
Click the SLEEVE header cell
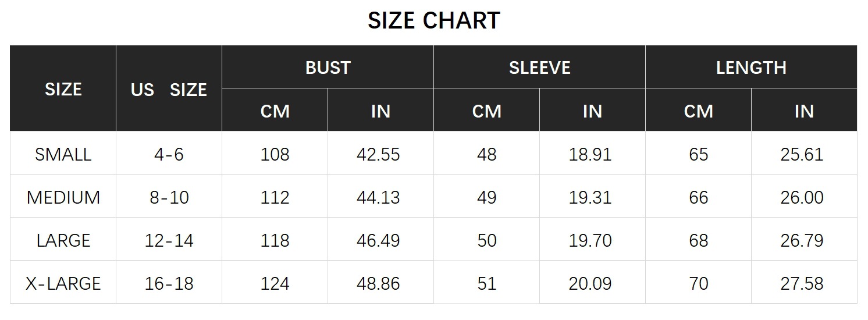tap(539, 67)
